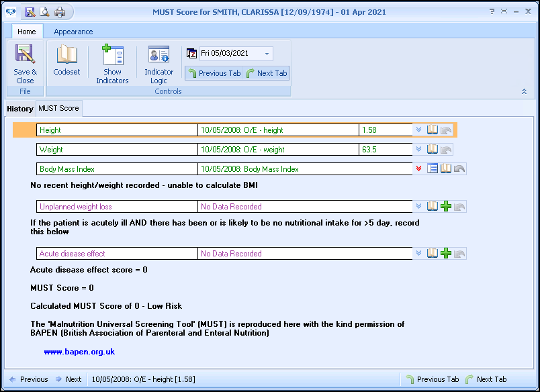This screenshot has width=540, height=392.
Task: Click the list icon on Body Mass Index row
Action: click(433, 169)
